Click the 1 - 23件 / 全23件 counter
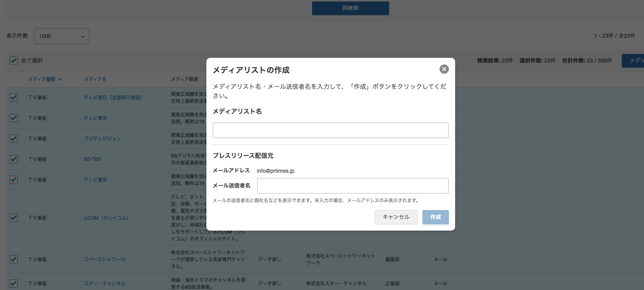This screenshot has width=644, height=290. [614, 36]
